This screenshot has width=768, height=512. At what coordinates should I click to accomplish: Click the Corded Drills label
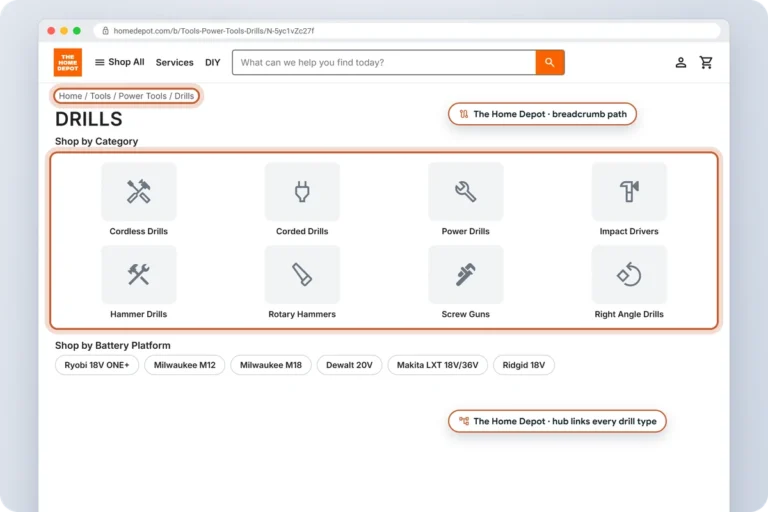tap(302, 231)
